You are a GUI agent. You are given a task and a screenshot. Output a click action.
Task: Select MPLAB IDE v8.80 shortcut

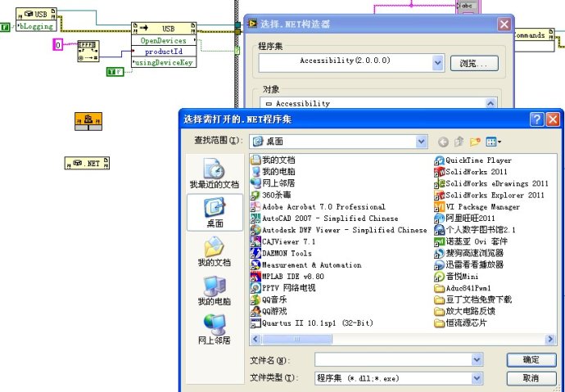tap(287, 276)
